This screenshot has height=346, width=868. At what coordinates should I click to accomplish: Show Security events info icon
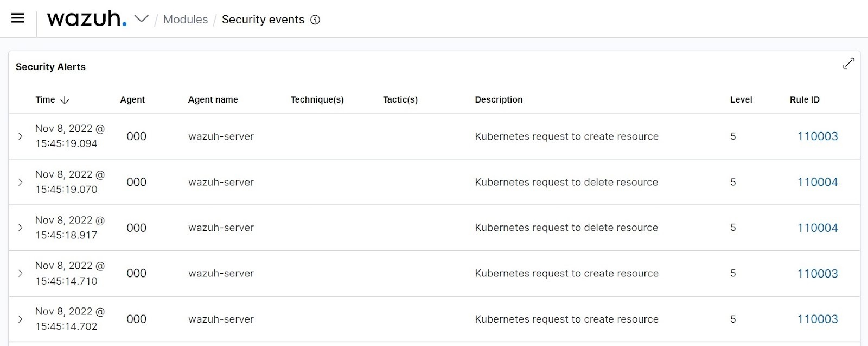[315, 20]
